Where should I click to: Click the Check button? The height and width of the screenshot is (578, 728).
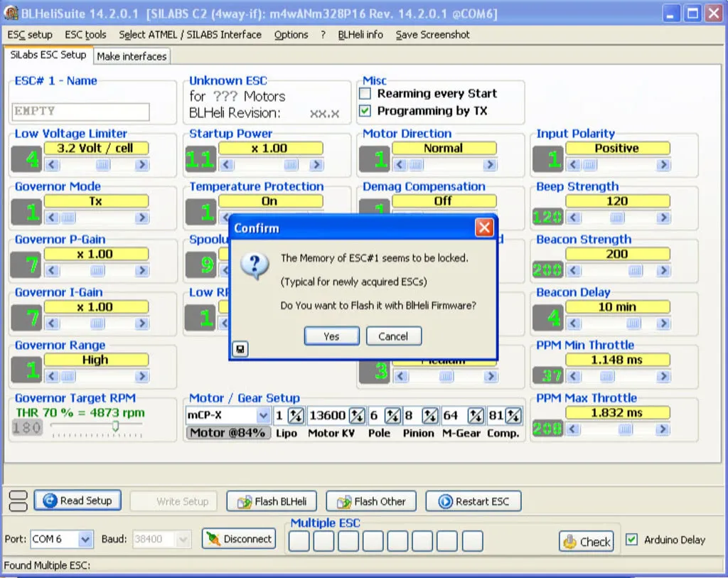pyautogui.click(x=587, y=541)
